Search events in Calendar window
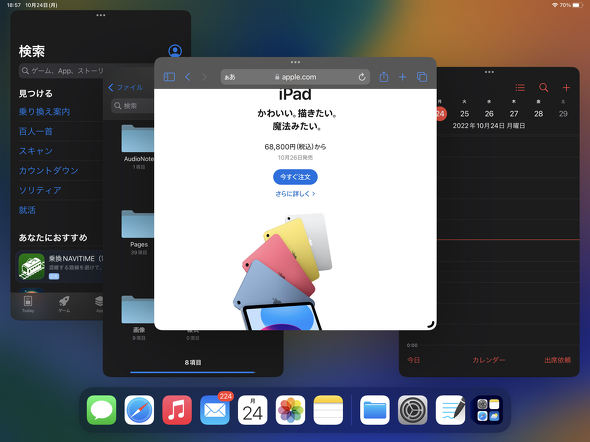 (543, 88)
